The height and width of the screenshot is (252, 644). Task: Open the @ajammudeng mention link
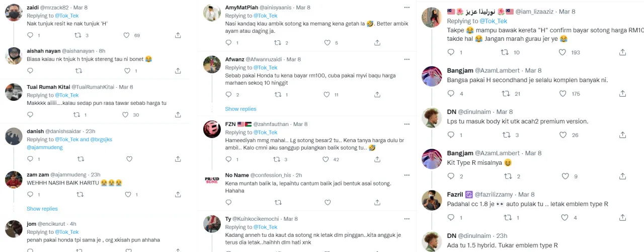pos(45,148)
